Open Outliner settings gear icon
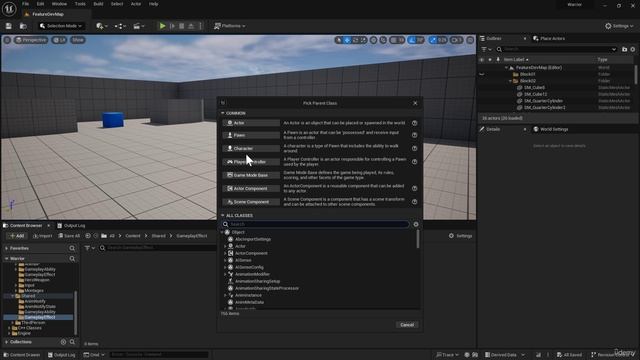 [x=633, y=49]
